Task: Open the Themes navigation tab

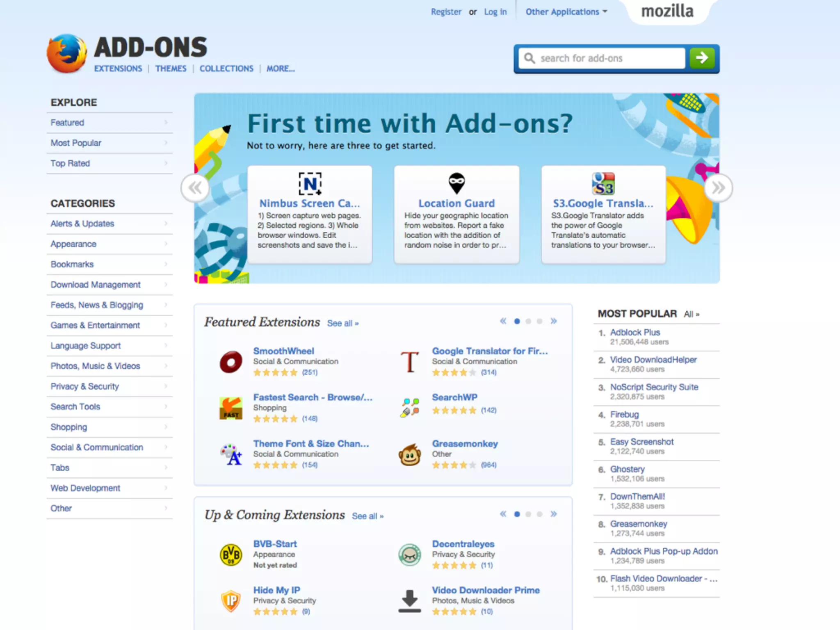Action: tap(171, 69)
